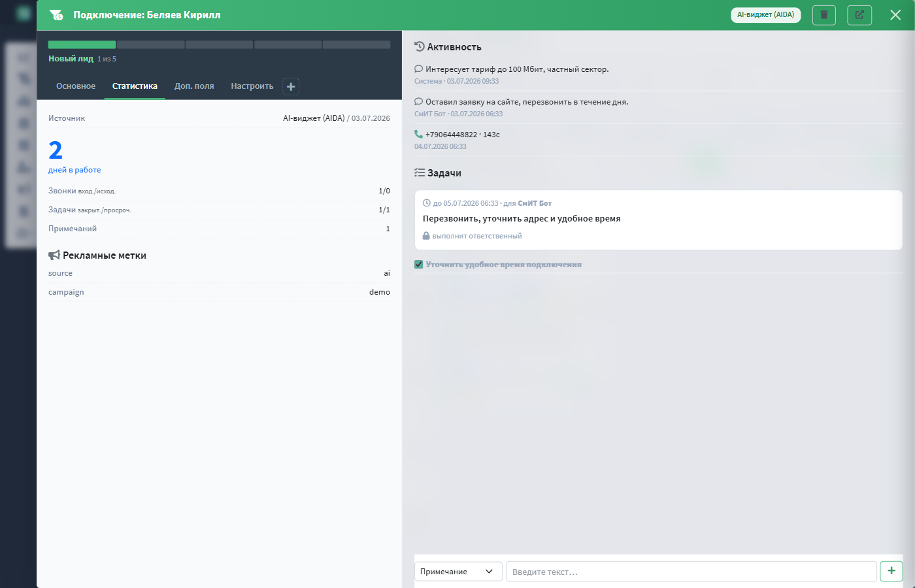
Task: Click the phone icon beside +79064448822
Action: pyautogui.click(x=418, y=134)
